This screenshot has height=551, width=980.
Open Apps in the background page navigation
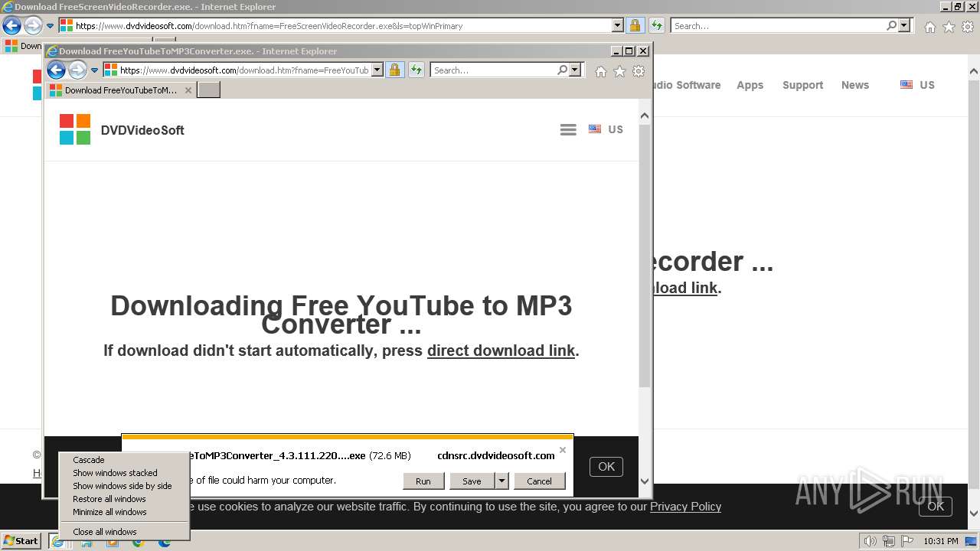click(x=750, y=85)
